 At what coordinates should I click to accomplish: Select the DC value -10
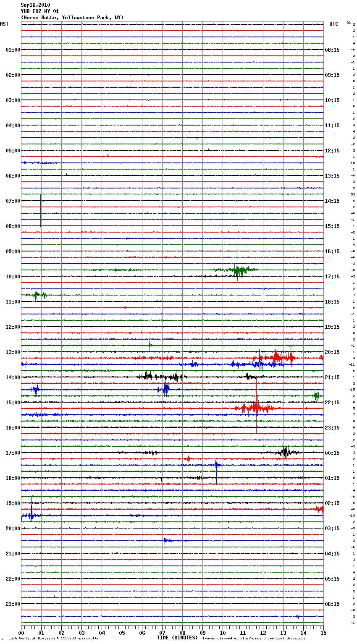tap(352, 163)
